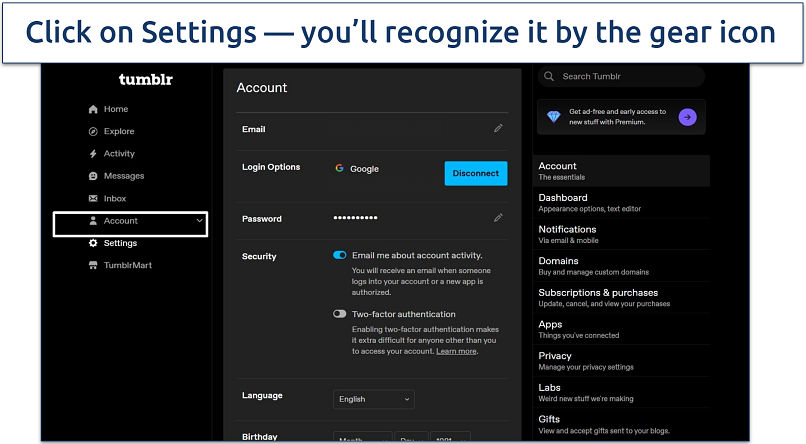Click the Get ad-free Premium banner text
The width and height of the screenshot is (806, 444).
[x=617, y=117]
